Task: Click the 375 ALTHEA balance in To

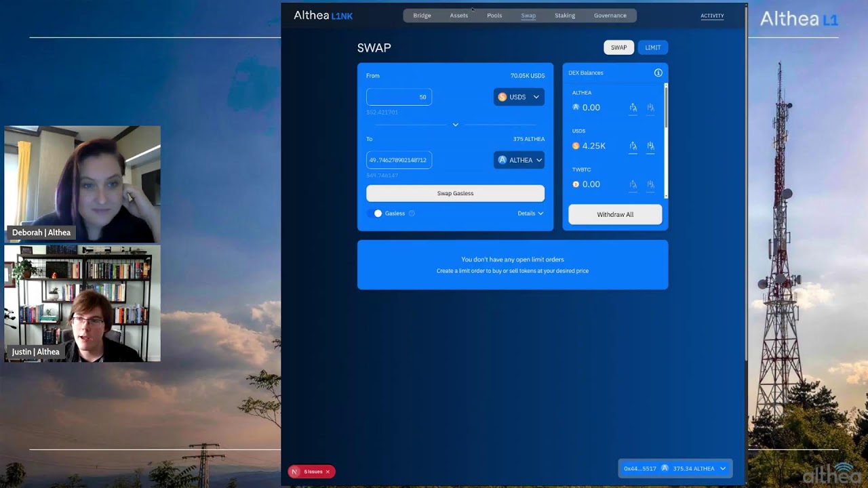Action: pyautogui.click(x=529, y=139)
